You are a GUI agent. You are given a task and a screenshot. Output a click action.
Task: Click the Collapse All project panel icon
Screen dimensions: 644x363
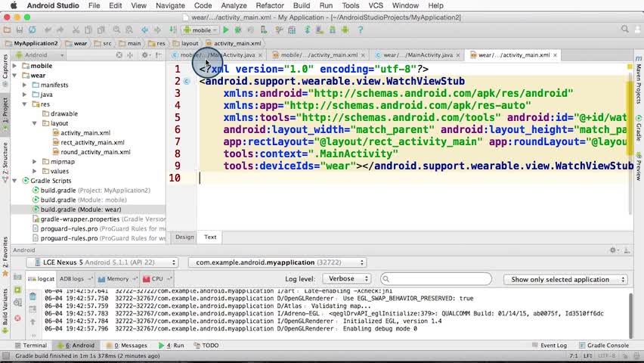tap(130, 54)
